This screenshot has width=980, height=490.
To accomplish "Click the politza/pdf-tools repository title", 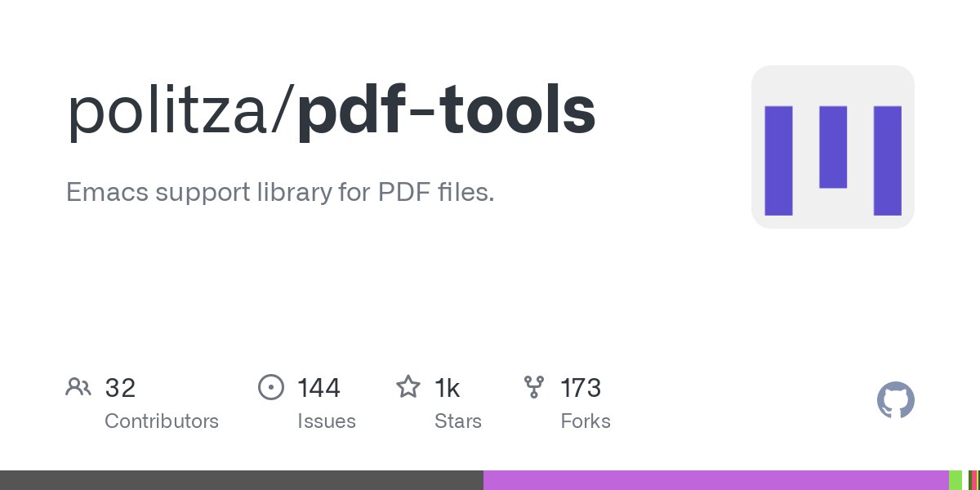I will (331, 111).
